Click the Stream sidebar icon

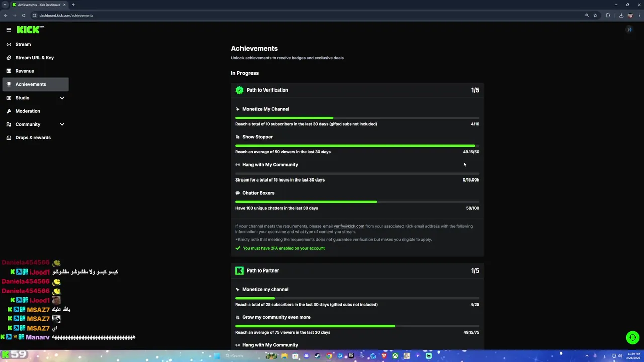9,44
